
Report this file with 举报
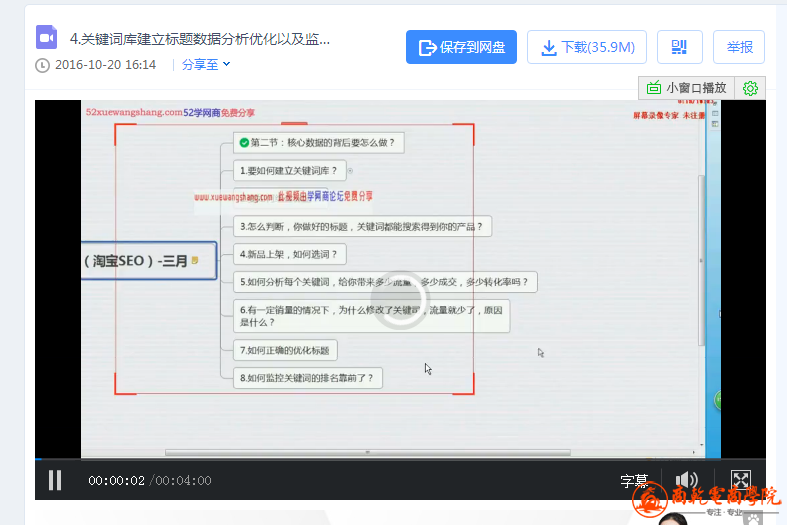click(x=740, y=47)
